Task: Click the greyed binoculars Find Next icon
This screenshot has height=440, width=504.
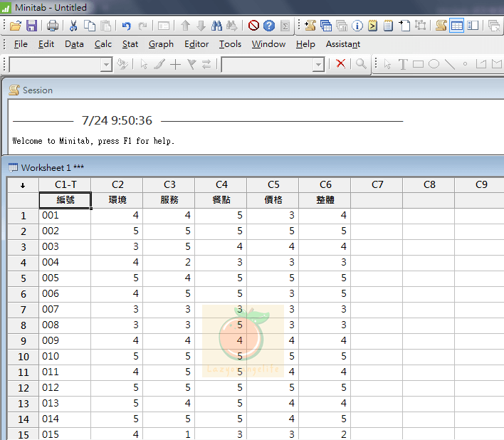Action: [x=232, y=26]
